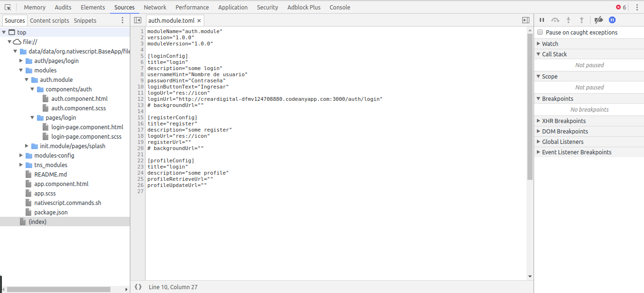Open auth.component.scss file
The width and height of the screenshot is (644, 293).
click(78, 108)
